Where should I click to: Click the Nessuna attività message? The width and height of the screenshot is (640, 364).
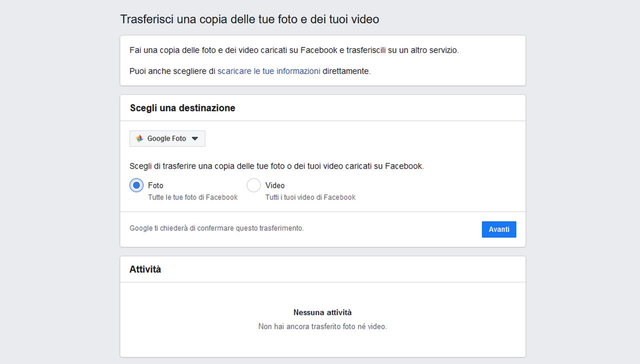coord(322,312)
